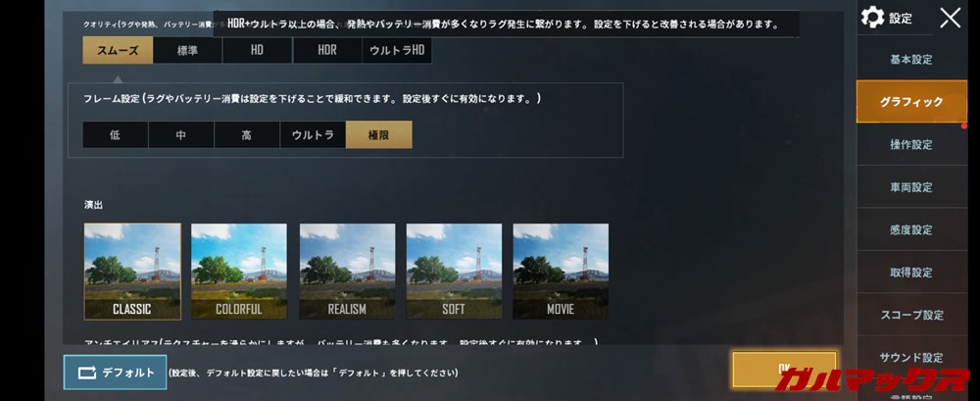Click the settings gear icon
980x401 pixels.
[x=872, y=18]
